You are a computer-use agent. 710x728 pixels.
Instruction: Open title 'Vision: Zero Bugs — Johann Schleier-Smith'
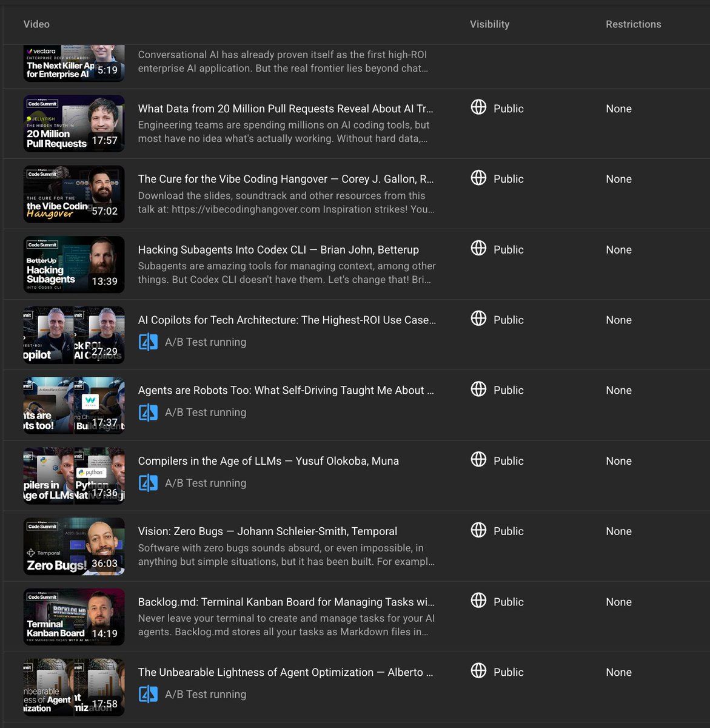[x=267, y=531]
